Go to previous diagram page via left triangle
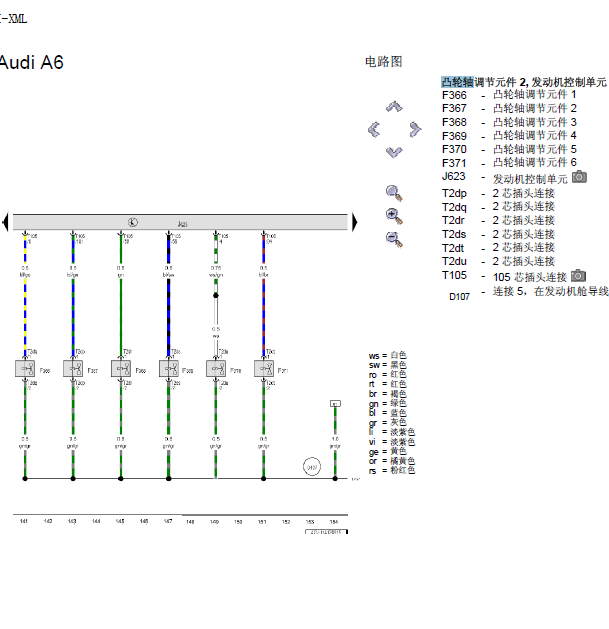This screenshot has height=629, width=609. [5, 222]
